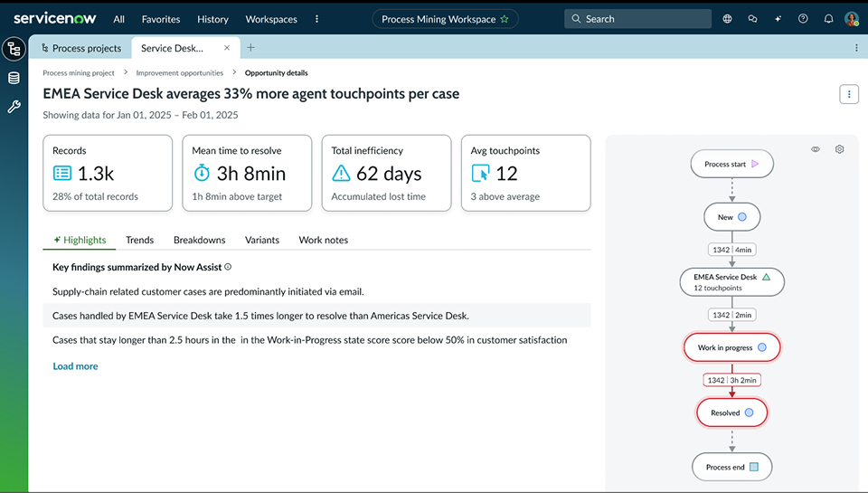This screenshot has width=868, height=493.
Task: Click the Load more link
Action: pos(75,366)
